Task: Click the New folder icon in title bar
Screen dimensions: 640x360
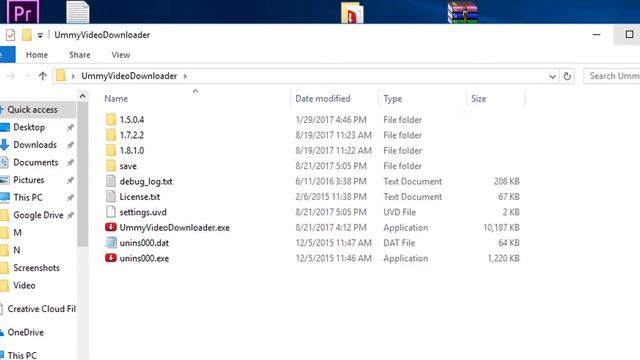Action: [27, 35]
